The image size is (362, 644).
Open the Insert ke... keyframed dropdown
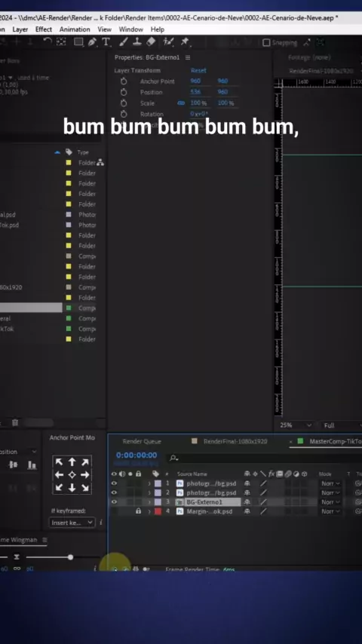click(72, 523)
